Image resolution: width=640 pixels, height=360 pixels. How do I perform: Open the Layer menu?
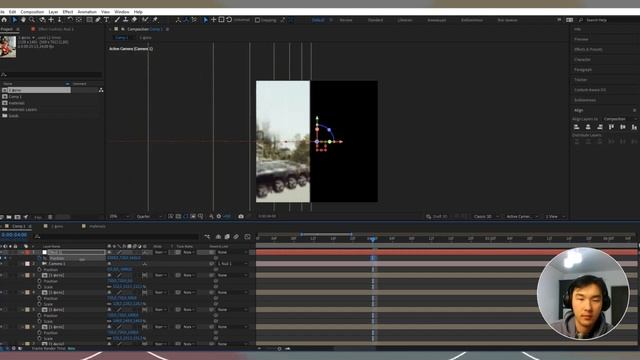[x=53, y=12]
